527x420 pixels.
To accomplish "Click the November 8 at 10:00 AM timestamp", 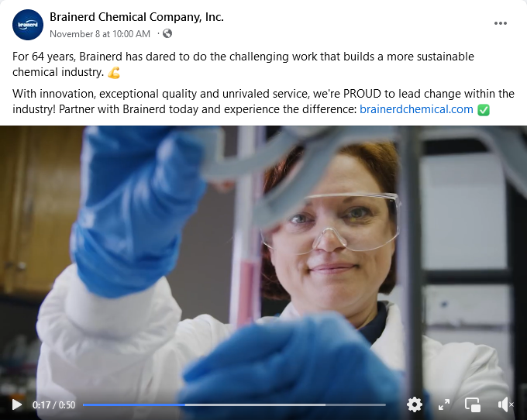I will click(100, 34).
